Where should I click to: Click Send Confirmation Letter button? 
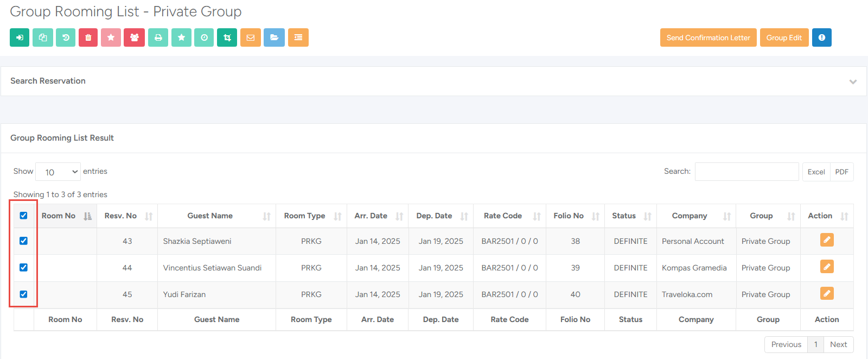[708, 37]
